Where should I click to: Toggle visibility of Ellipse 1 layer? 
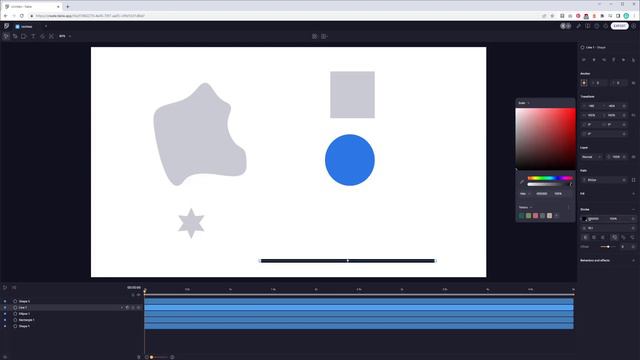point(5,314)
